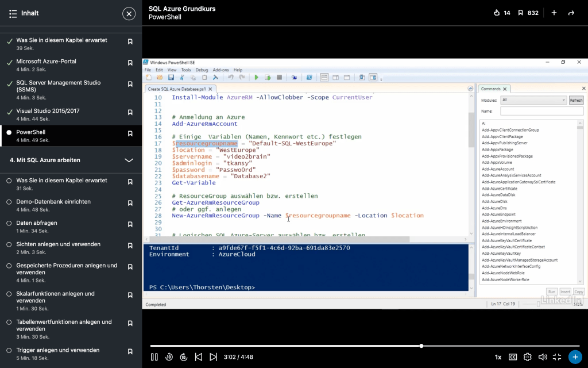Open the 1x playback speed menu
The height and width of the screenshot is (368, 588).
click(x=498, y=357)
